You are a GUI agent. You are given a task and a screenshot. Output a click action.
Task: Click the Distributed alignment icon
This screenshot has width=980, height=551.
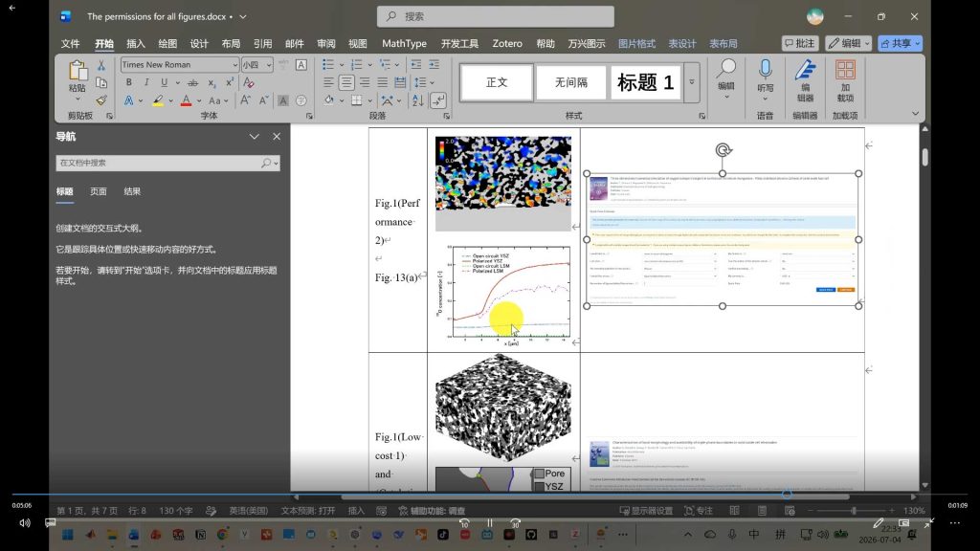[400, 82]
